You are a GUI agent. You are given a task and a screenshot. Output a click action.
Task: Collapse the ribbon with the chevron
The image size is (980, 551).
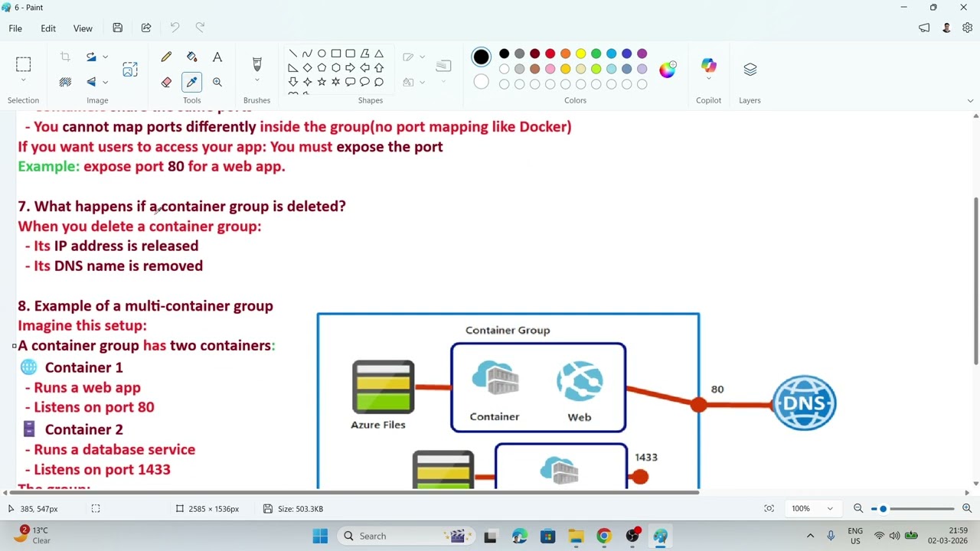coord(971,100)
